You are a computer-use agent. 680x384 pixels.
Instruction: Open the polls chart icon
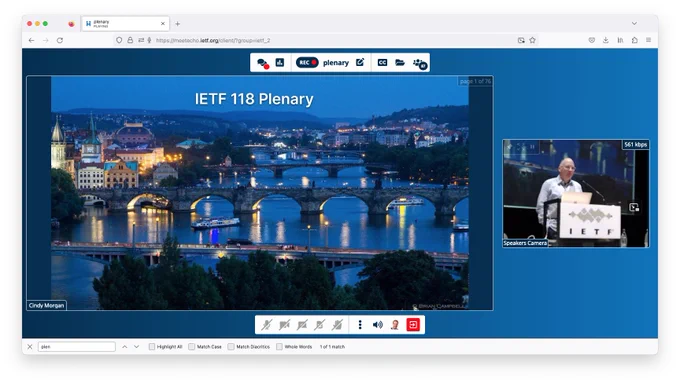pyautogui.click(x=280, y=62)
